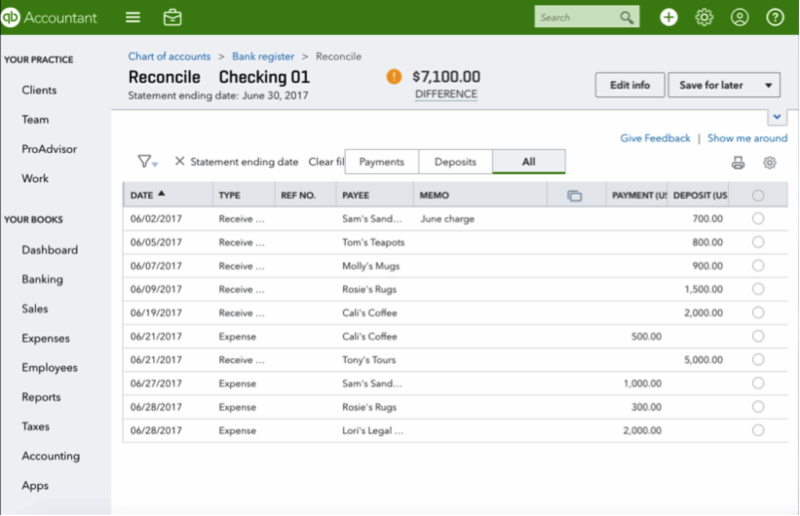Open the Chart of accounts breadcrumb link
Screen dimensions: 800x516
click(x=169, y=56)
